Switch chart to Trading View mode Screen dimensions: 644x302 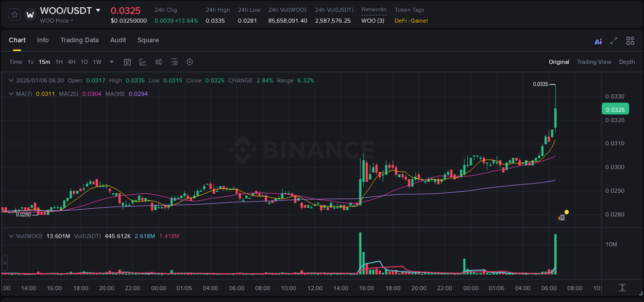(594, 62)
